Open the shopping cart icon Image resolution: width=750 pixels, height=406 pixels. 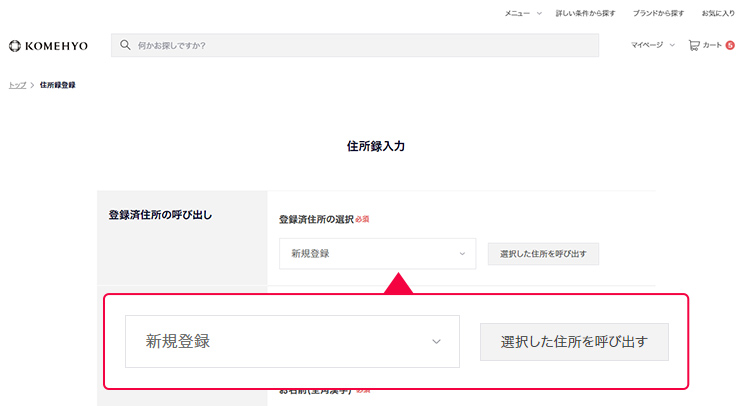[x=694, y=45]
